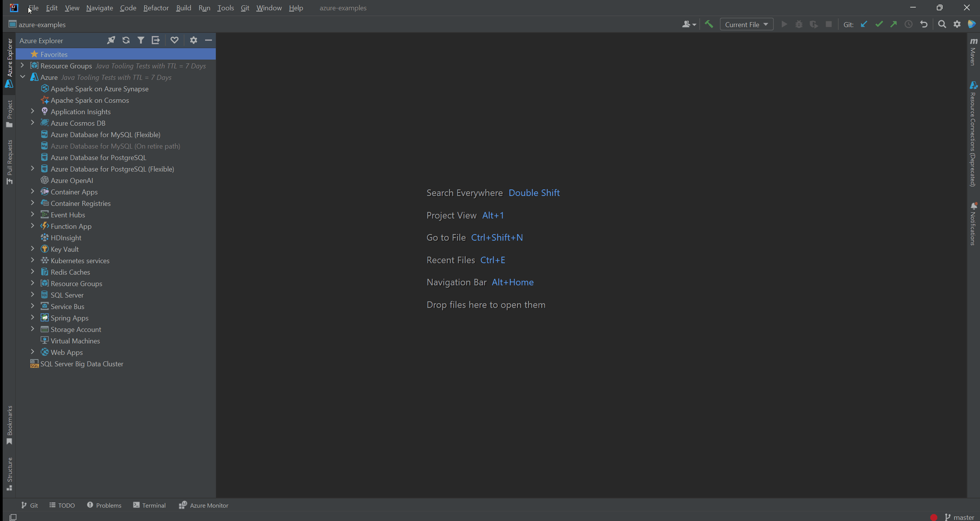
Task: Open the TODO tool window tab
Action: [62, 505]
